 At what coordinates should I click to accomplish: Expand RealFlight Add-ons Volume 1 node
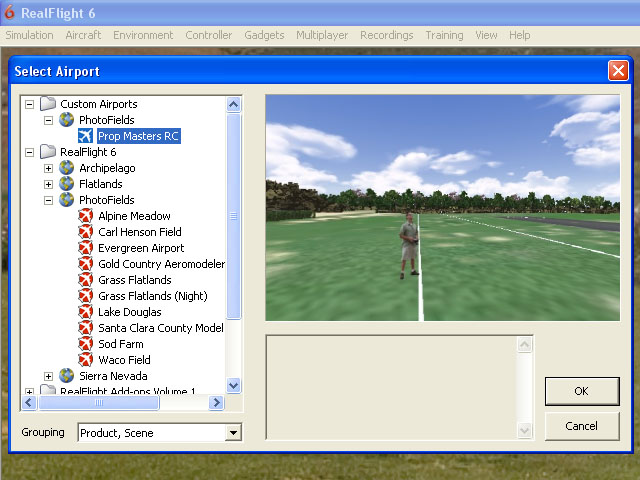(x=29, y=391)
